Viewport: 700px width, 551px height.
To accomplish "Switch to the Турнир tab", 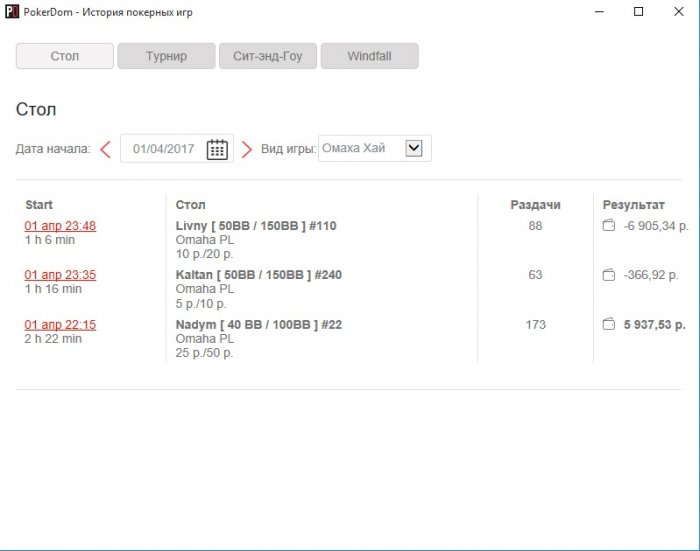I will click(167, 56).
